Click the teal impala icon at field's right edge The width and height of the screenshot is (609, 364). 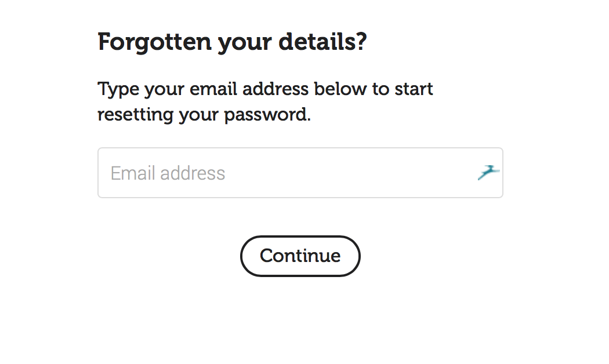(x=488, y=172)
